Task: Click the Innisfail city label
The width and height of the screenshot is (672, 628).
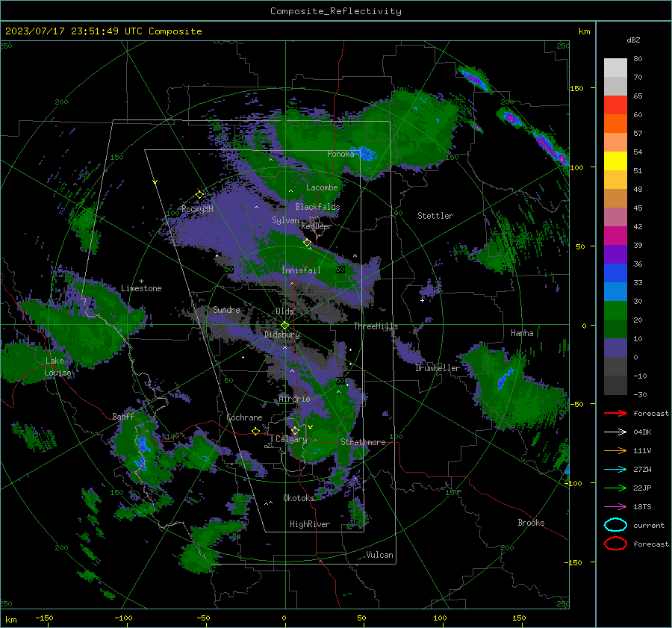Action: coord(301,270)
